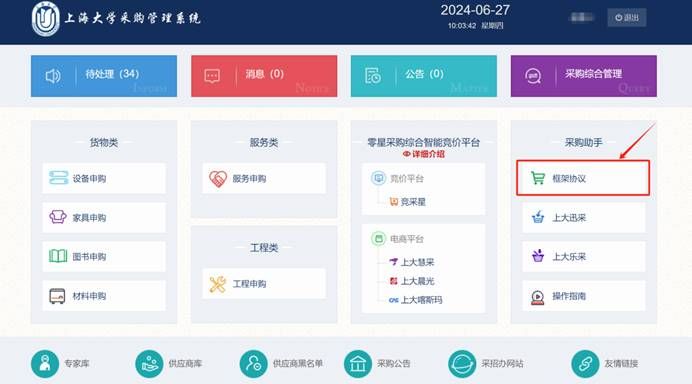Open the 待处理 (34) pending tile
Viewport: 692px width, 384px height.
pos(104,76)
